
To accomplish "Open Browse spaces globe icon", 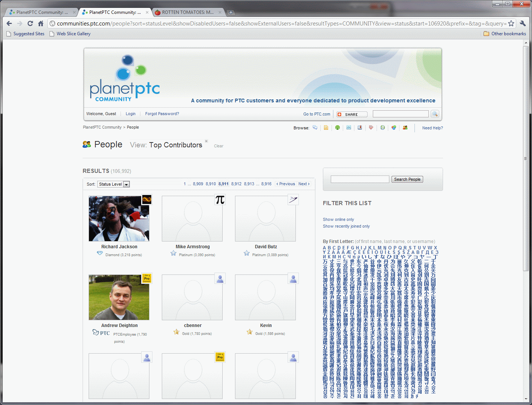I will [383, 128].
